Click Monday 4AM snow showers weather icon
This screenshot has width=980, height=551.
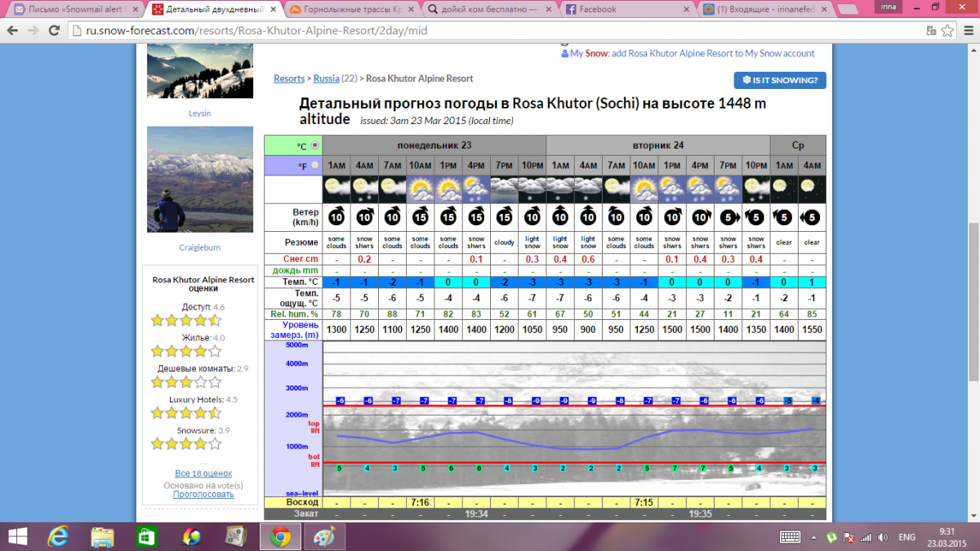pos(364,189)
